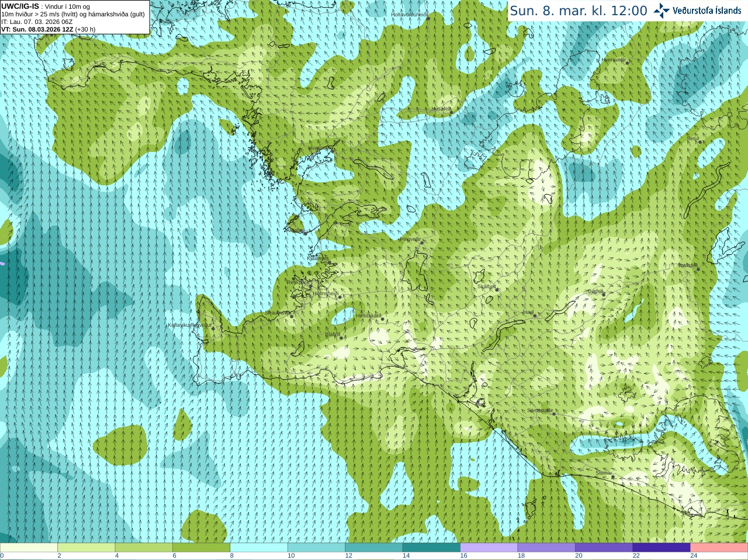Click the Hvanneyri station label

click(x=319, y=148)
